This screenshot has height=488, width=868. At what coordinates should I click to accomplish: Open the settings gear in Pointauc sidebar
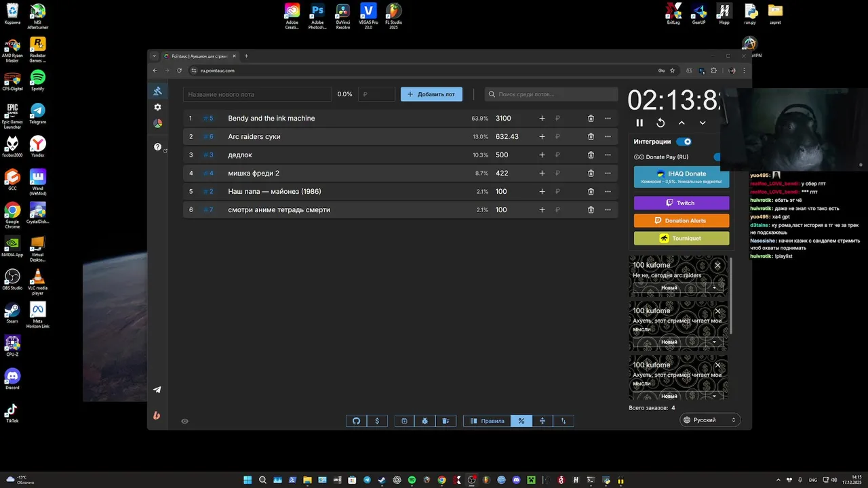157,107
